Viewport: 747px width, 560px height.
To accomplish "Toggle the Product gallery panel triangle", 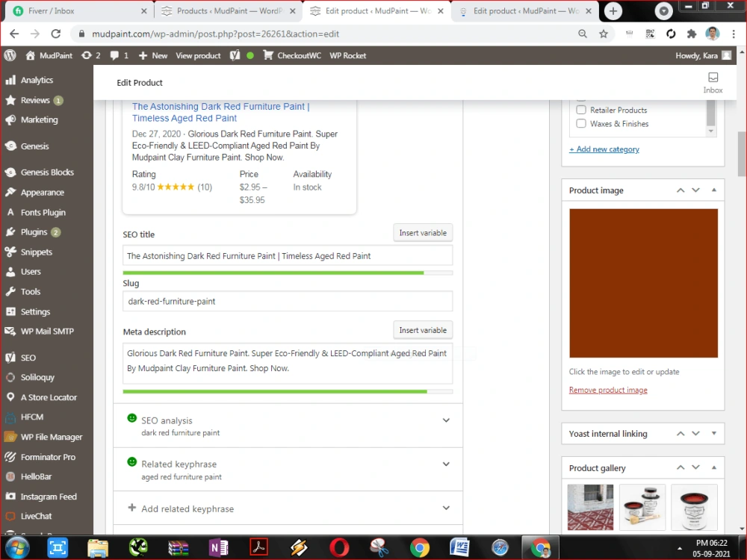I will click(x=713, y=467).
